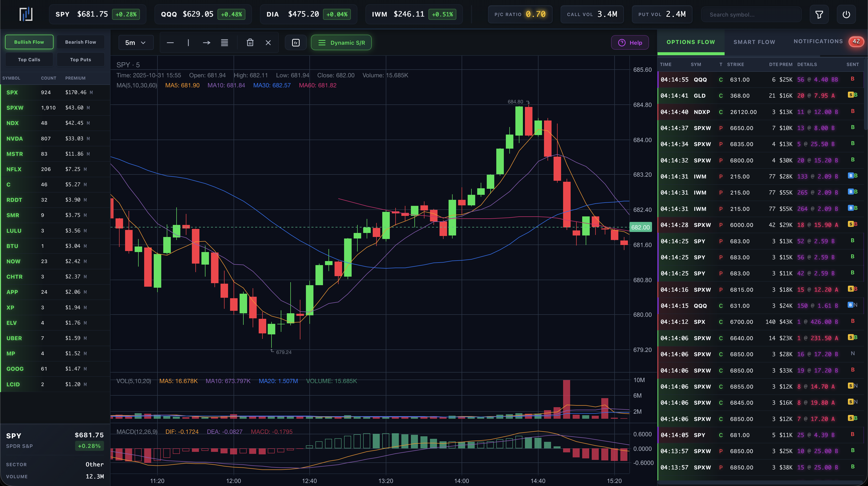Screen dimensions: 868x486
Task: Click the app logo top left
Action: [x=26, y=14]
